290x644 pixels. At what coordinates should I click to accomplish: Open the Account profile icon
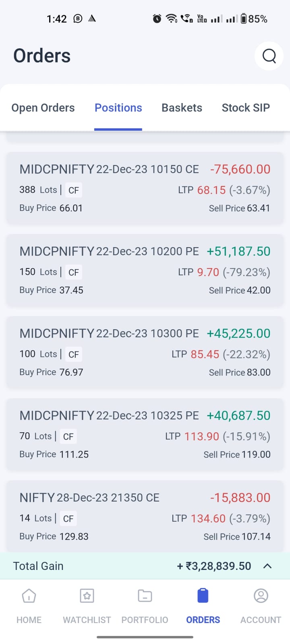(x=261, y=596)
